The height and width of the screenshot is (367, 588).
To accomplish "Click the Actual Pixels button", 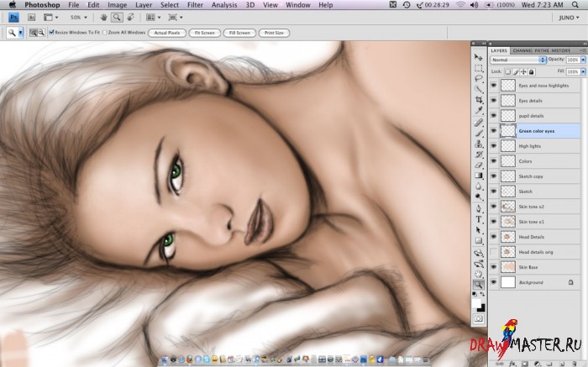I will [x=167, y=33].
